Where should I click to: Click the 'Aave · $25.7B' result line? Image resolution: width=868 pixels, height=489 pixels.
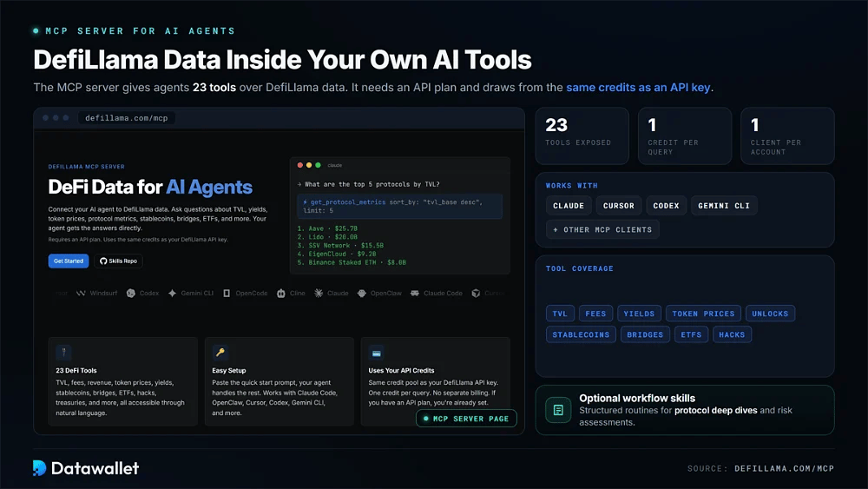click(x=327, y=228)
